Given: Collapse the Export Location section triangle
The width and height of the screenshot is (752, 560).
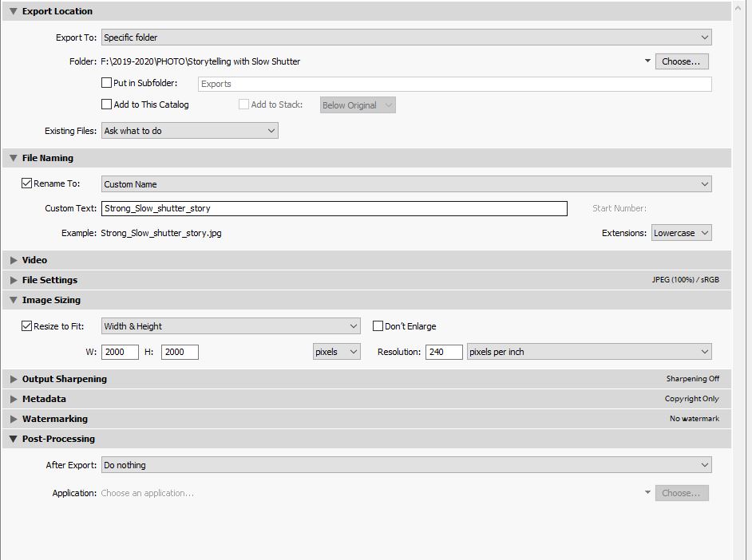Looking at the screenshot, I should click(13, 11).
